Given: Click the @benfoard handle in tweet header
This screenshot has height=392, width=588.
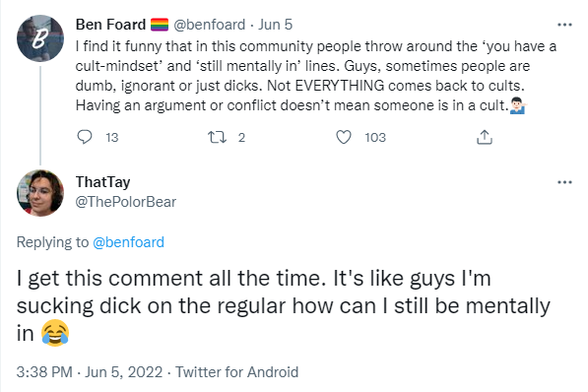Looking at the screenshot, I should pos(209,25).
